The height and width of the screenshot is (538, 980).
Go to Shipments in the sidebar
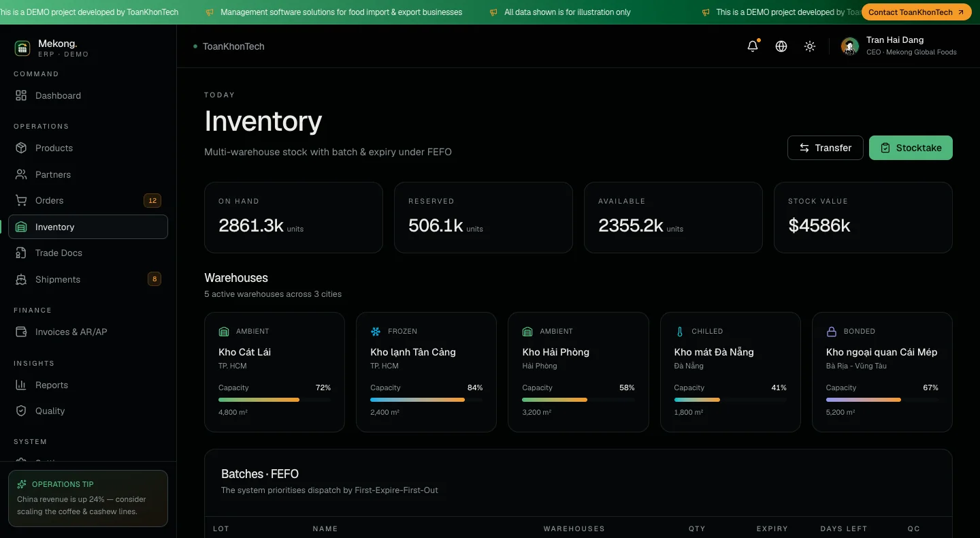88,280
